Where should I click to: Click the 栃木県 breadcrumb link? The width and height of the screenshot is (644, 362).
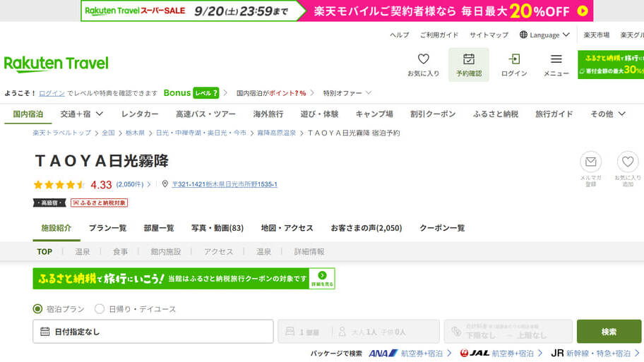click(135, 133)
